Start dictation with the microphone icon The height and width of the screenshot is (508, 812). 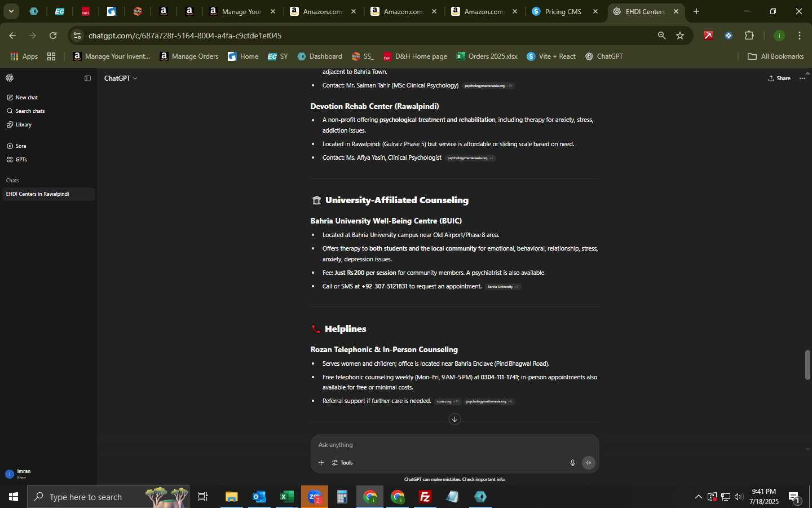pos(572,463)
